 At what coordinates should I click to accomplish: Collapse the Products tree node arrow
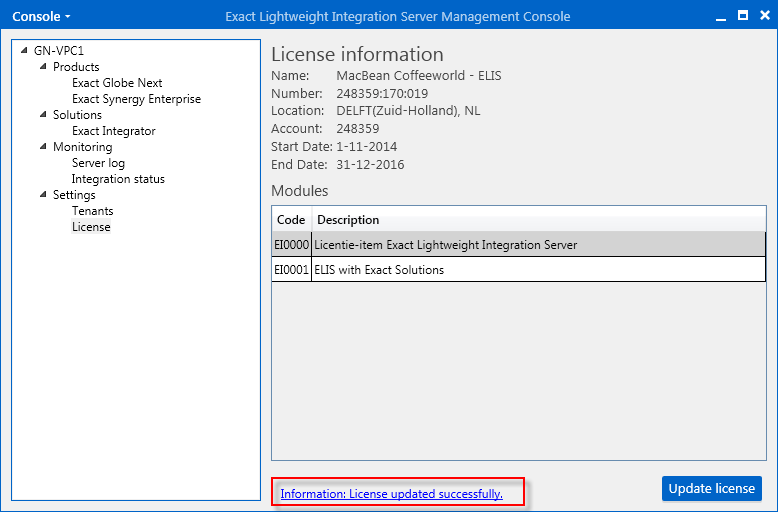43,66
